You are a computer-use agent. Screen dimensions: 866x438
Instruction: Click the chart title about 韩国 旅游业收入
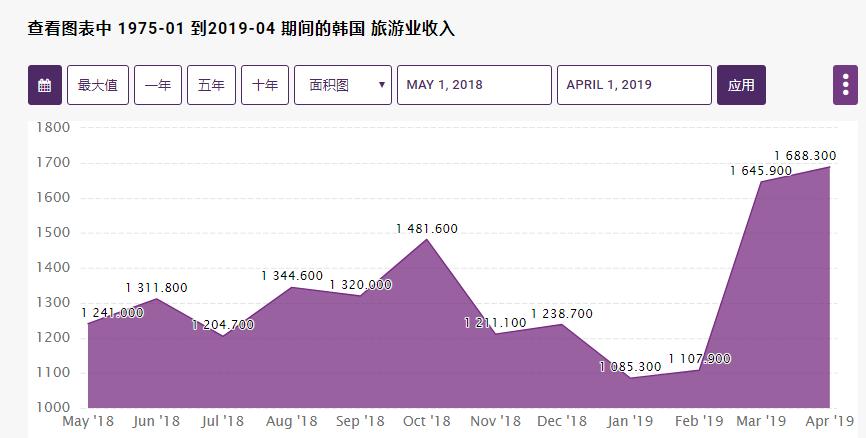[241, 28]
